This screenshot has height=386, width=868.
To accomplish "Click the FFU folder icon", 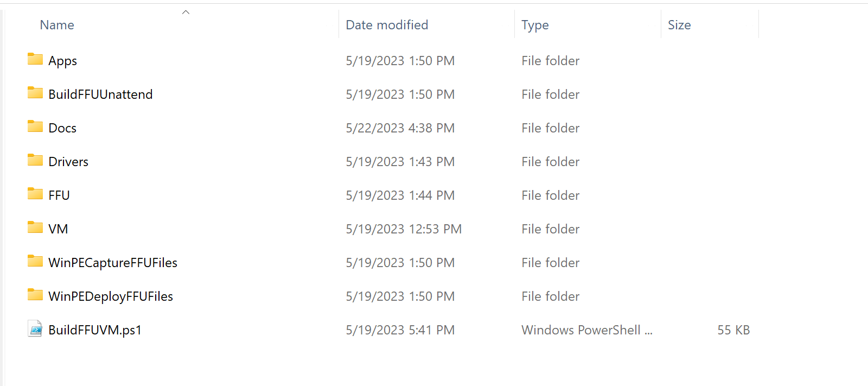I will click(34, 195).
